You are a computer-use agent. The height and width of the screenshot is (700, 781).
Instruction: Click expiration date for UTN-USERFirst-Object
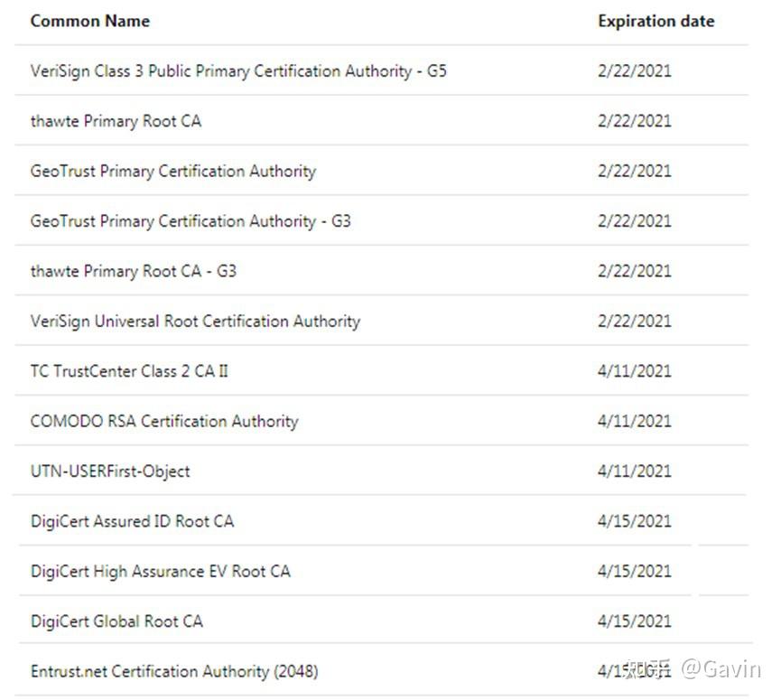coord(635,471)
